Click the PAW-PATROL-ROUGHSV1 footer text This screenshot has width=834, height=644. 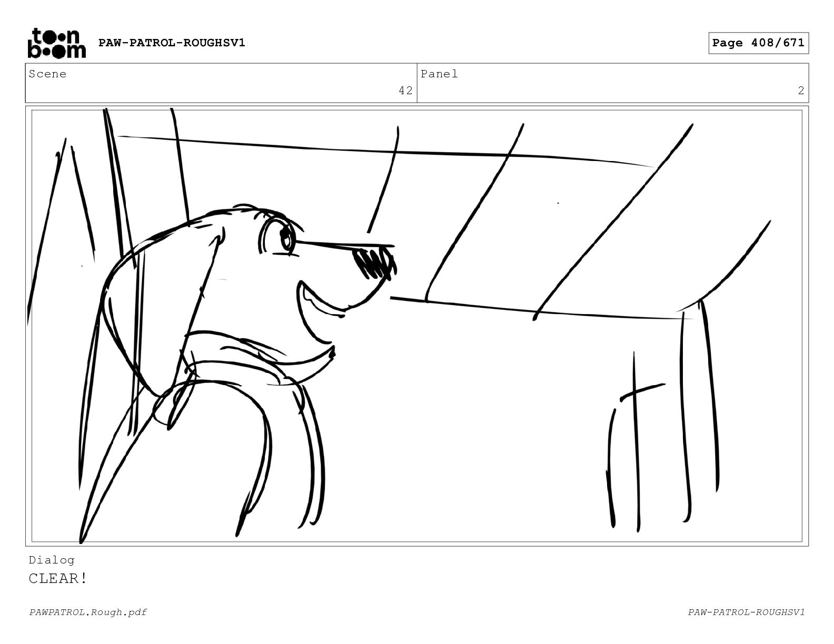pos(746,612)
